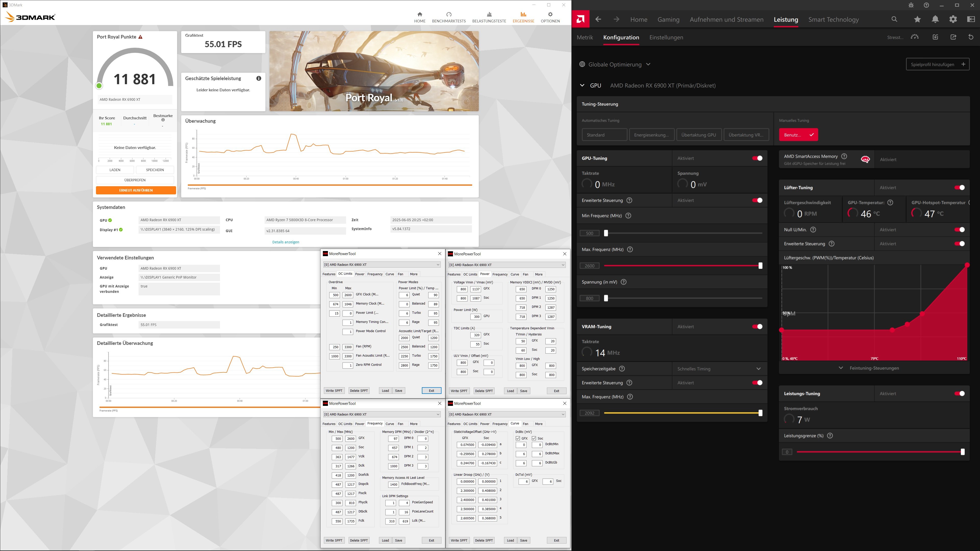This screenshot has height=551, width=980.
Task: Disable the GPU-Tuning toggle
Action: (x=757, y=158)
